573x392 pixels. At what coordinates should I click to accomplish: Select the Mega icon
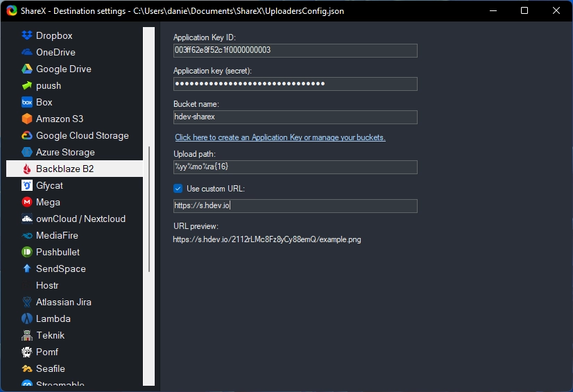click(27, 202)
